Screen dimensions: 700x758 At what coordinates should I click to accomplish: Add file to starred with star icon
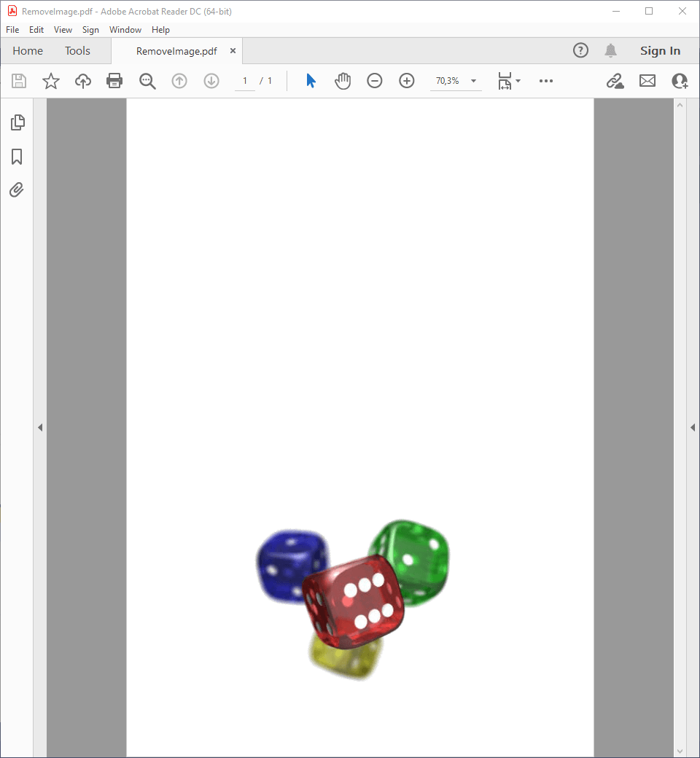51,81
